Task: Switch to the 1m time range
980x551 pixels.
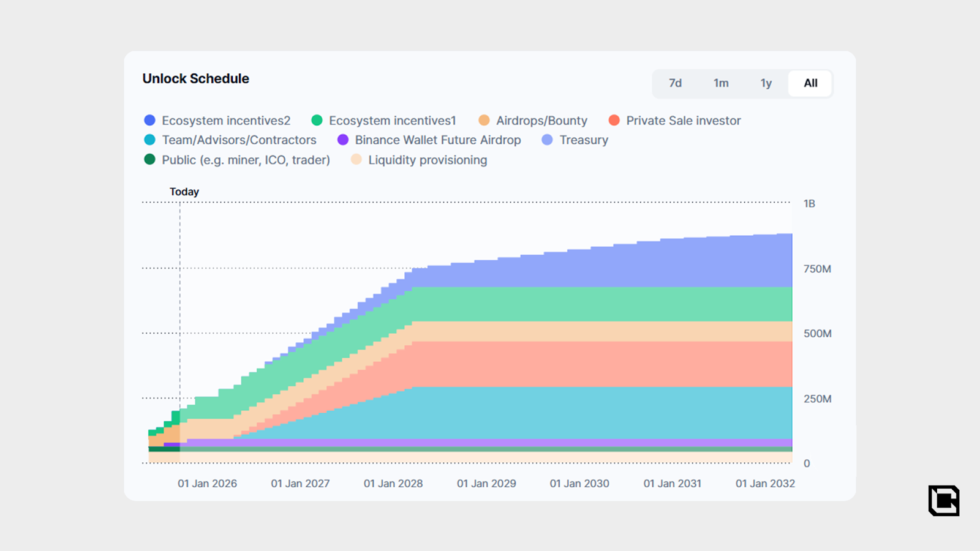Action: click(721, 83)
